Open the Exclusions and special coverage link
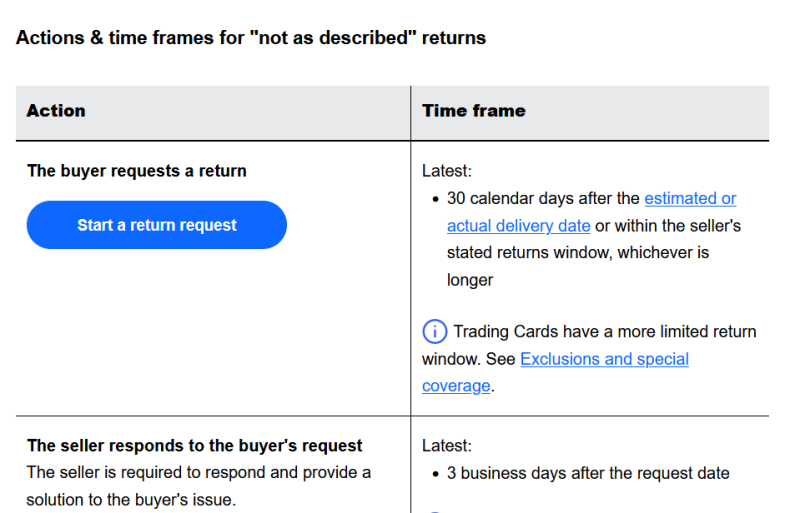 pos(604,359)
